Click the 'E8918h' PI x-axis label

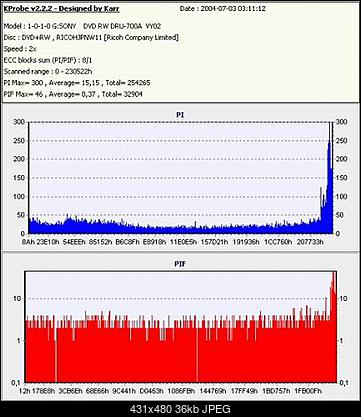point(154,242)
